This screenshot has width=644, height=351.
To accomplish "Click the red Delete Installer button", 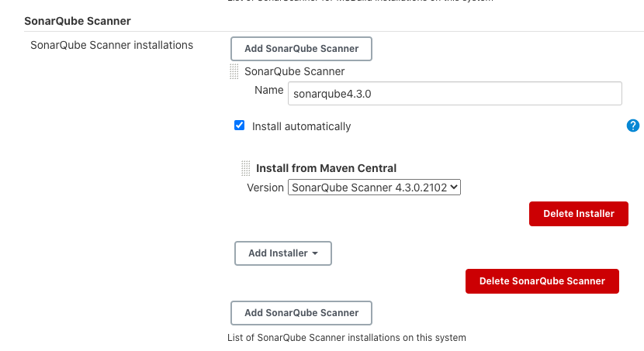I will tap(579, 214).
